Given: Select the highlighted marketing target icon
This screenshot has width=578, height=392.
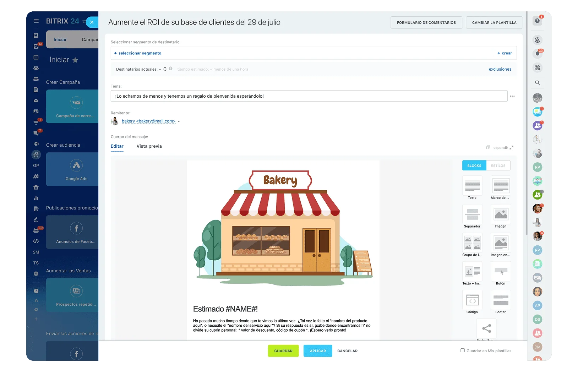Looking at the screenshot, I should tap(36, 155).
